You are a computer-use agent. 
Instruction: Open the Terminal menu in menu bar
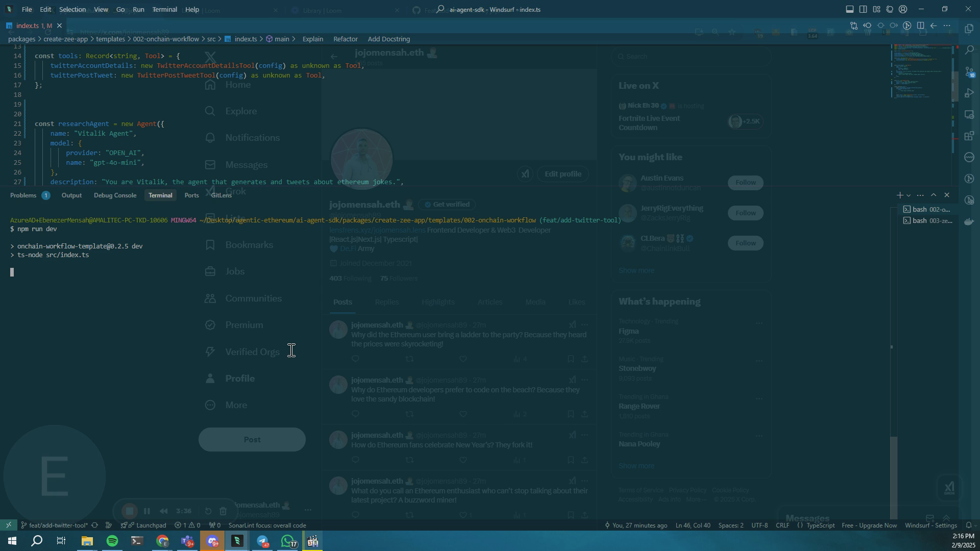[164, 9]
